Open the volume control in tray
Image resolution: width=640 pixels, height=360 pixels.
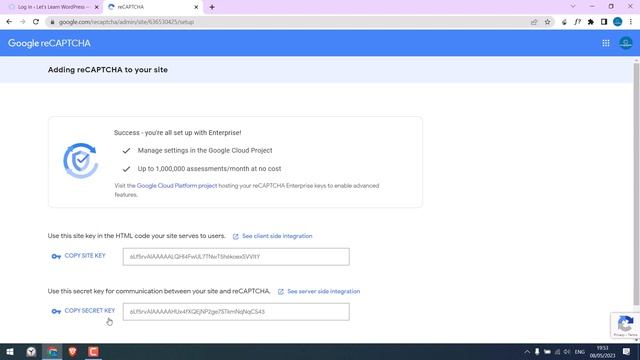pyautogui.click(x=567, y=352)
